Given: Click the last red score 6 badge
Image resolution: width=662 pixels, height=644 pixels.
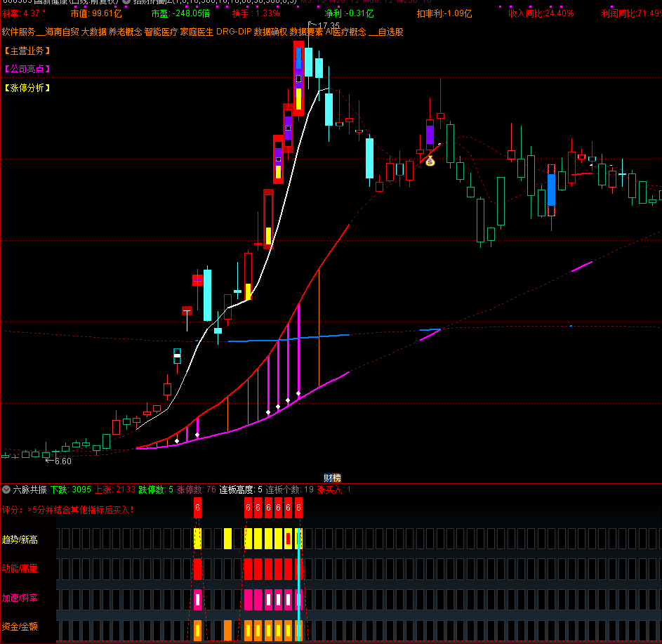Looking at the screenshot, I should pyautogui.click(x=299, y=508).
